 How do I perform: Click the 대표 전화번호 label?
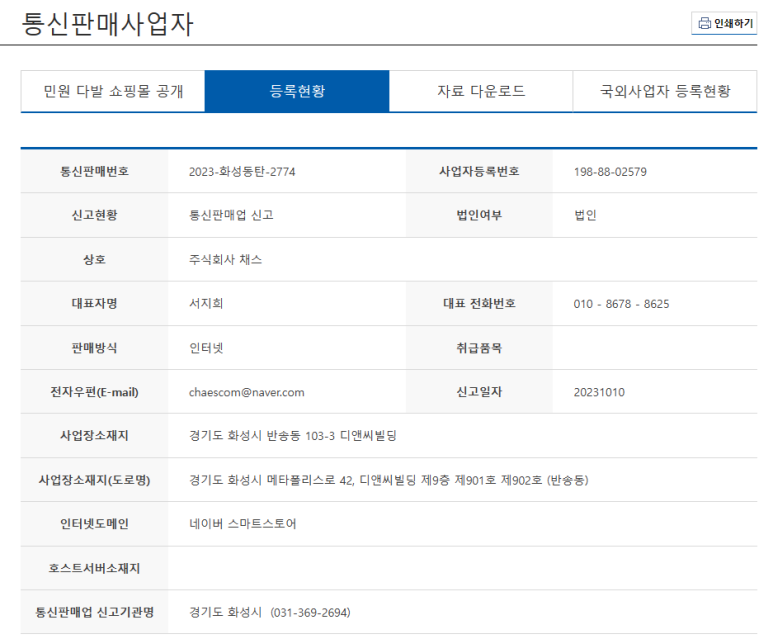tap(479, 303)
